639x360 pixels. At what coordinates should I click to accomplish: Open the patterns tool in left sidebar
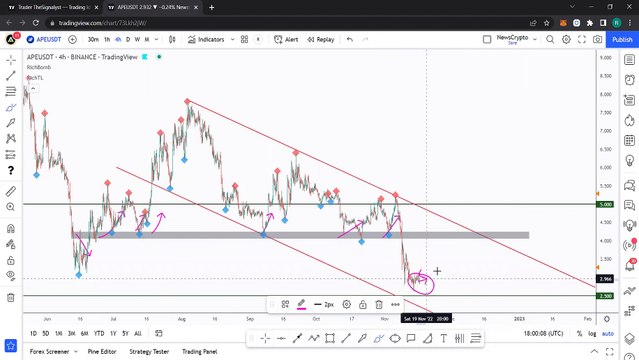(11, 139)
